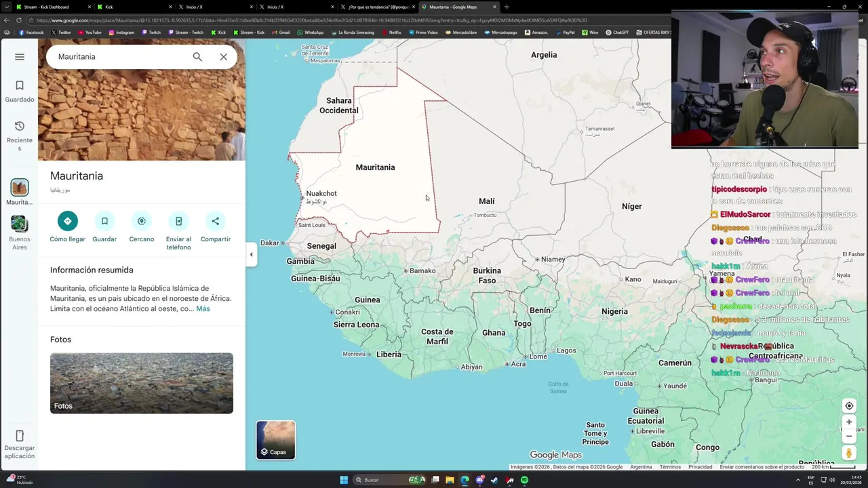868x488 pixels.
Task: Click the Guardar bookmark icon
Action: 104,221
